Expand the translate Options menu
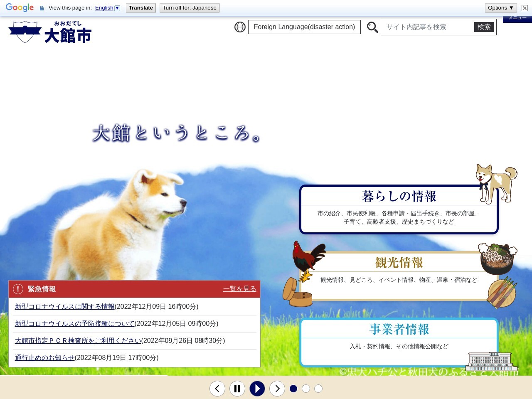 coord(501,8)
